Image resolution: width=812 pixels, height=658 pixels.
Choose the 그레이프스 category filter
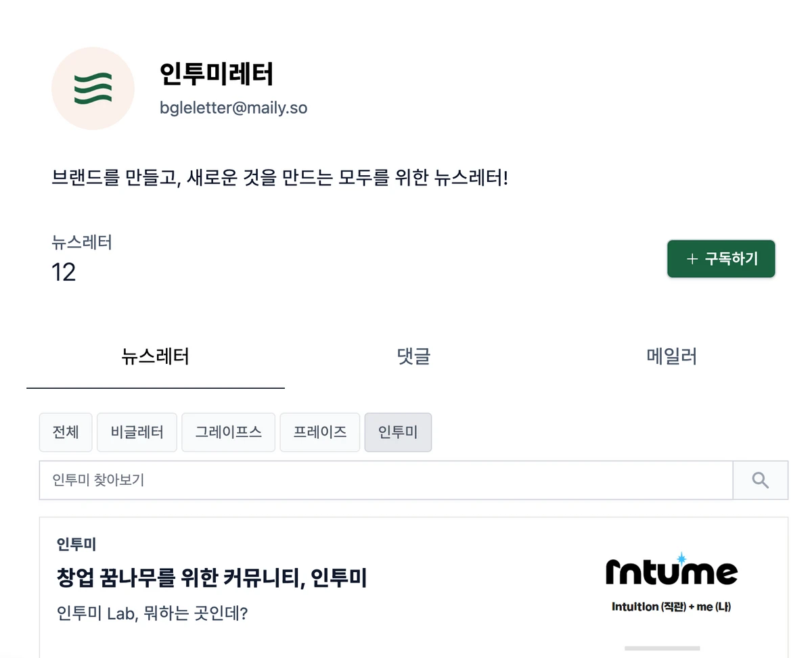tap(228, 432)
